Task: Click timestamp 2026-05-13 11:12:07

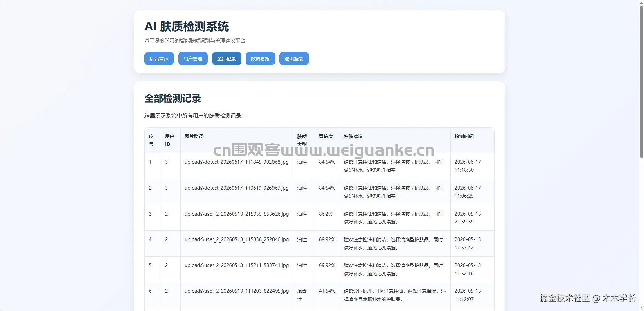Action: tap(468, 295)
